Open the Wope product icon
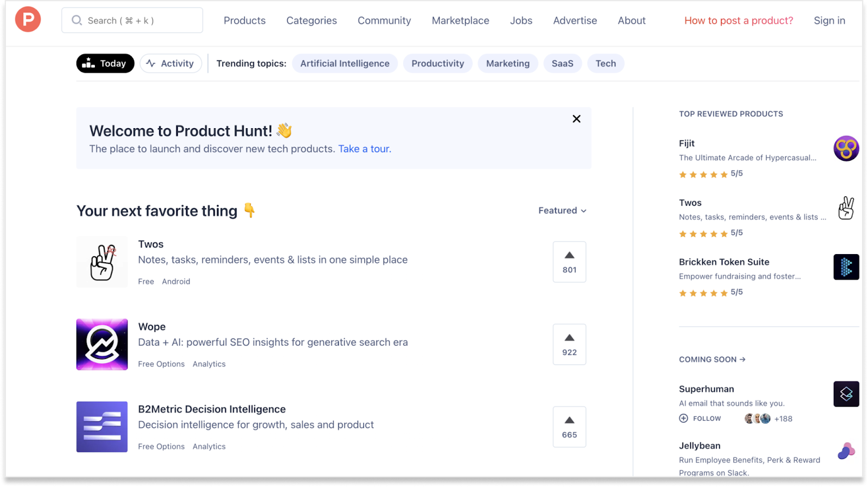Screen dimensions: 868x487 (102, 344)
